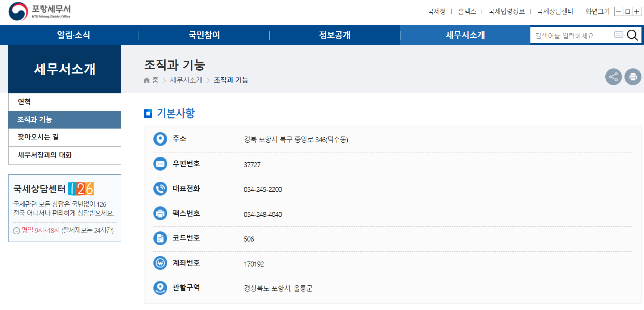Click the 관할구역 field label
This screenshot has width=644, height=310.
click(x=186, y=288)
